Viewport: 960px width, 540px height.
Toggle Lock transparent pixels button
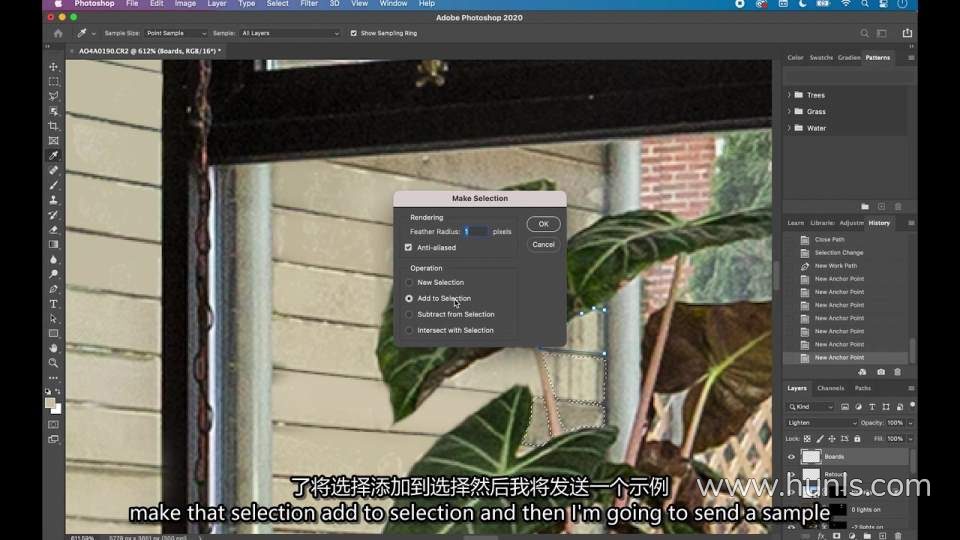pyautogui.click(x=807, y=439)
